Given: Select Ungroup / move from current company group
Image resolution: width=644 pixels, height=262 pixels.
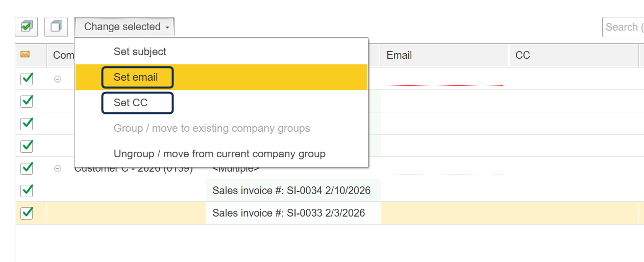Looking at the screenshot, I should pos(219,154).
